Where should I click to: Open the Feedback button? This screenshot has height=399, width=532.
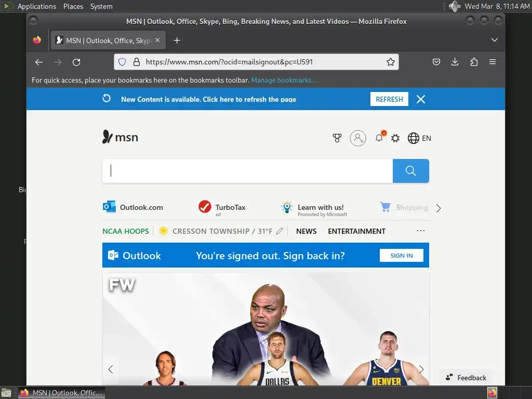tap(466, 378)
